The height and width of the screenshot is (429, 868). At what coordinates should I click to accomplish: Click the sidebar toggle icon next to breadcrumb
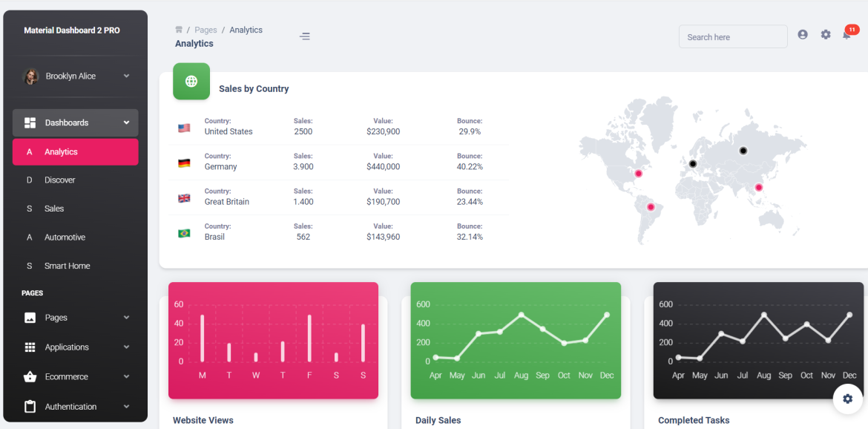point(305,36)
